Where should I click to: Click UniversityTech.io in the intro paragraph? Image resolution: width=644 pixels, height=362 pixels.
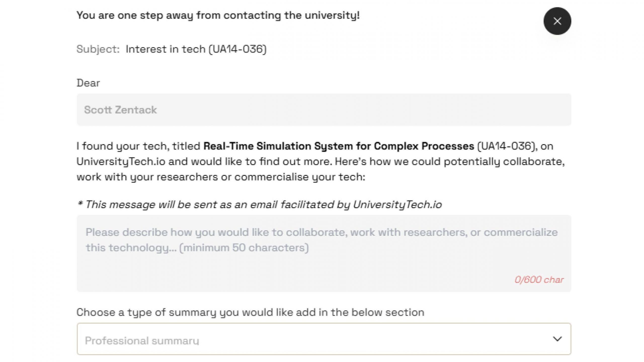121,162
